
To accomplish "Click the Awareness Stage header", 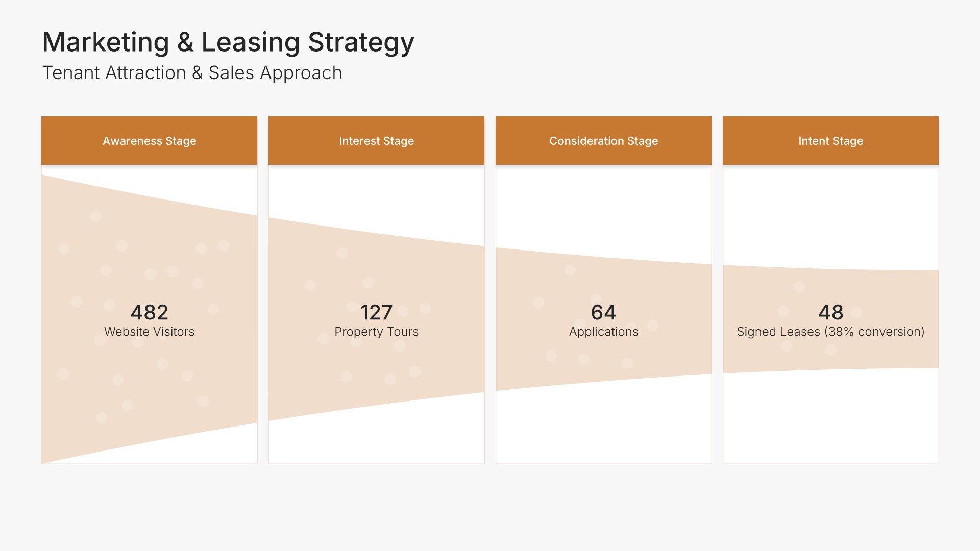I will coord(149,141).
